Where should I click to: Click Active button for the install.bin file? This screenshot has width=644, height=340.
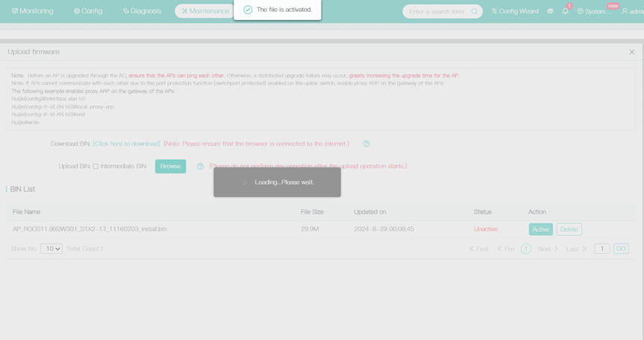coord(540,229)
